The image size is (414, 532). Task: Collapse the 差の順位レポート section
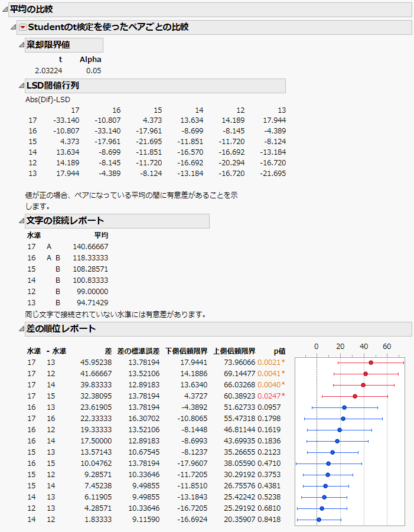(21, 329)
